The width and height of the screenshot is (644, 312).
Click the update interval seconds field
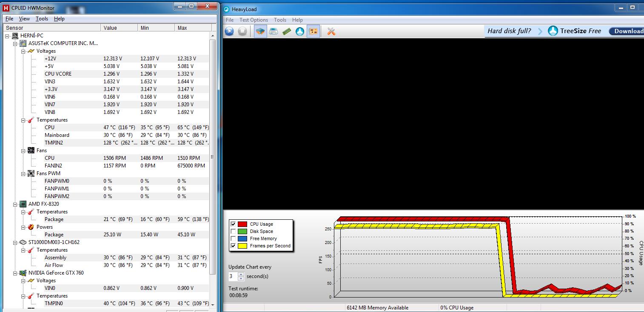click(x=233, y=276)
